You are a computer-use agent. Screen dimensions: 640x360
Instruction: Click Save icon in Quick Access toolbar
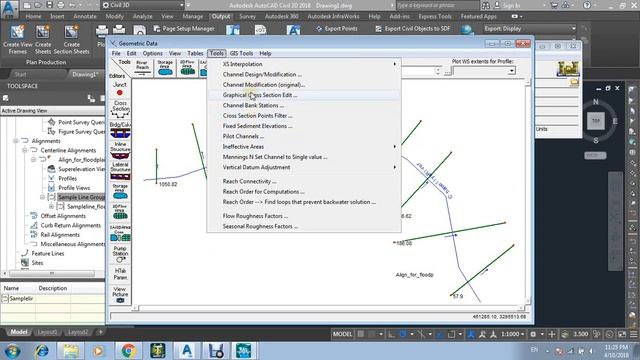pos(49,5)
